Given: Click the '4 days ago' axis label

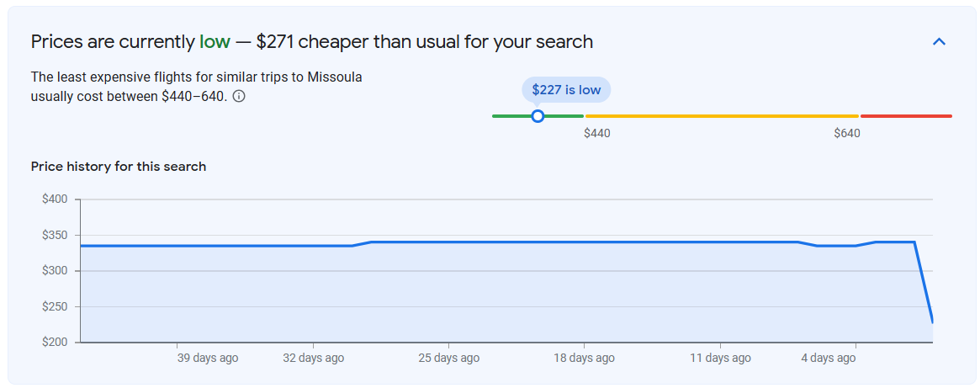Looking at the screenshot, I should pos(828,358).
